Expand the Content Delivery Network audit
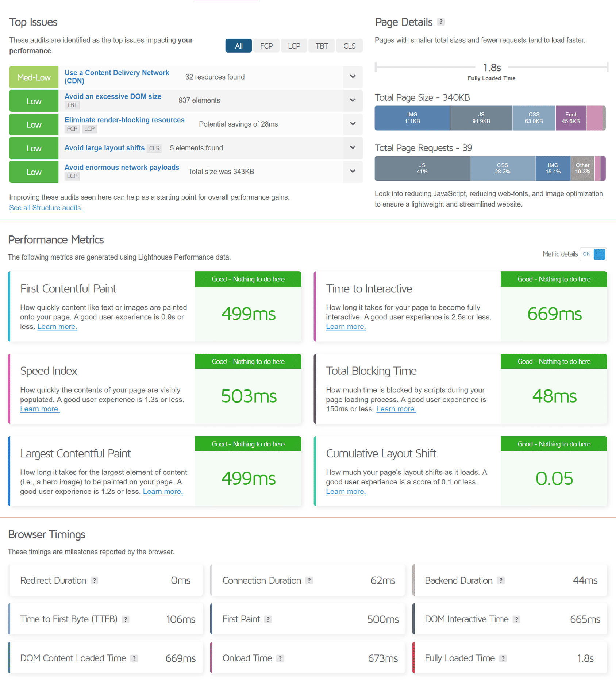The height and width of the screenshot is (684, 616). (x=353, y=77)
